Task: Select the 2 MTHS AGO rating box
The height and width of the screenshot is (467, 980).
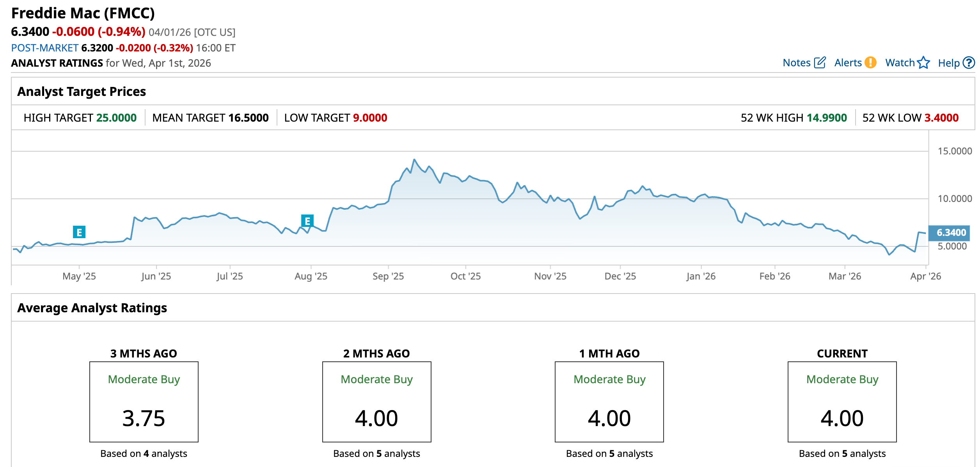Action: tap(376, 402)
